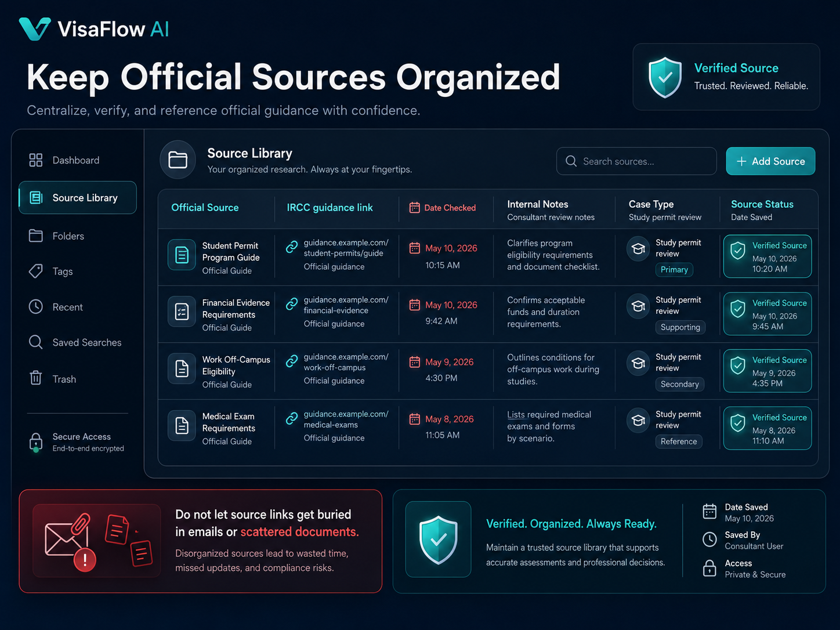Image resolution: width=840 pixels, height=630 pixels.
Task: Click the Verified Source badge dated May 8, 11:10 AM
Action: 767,428
